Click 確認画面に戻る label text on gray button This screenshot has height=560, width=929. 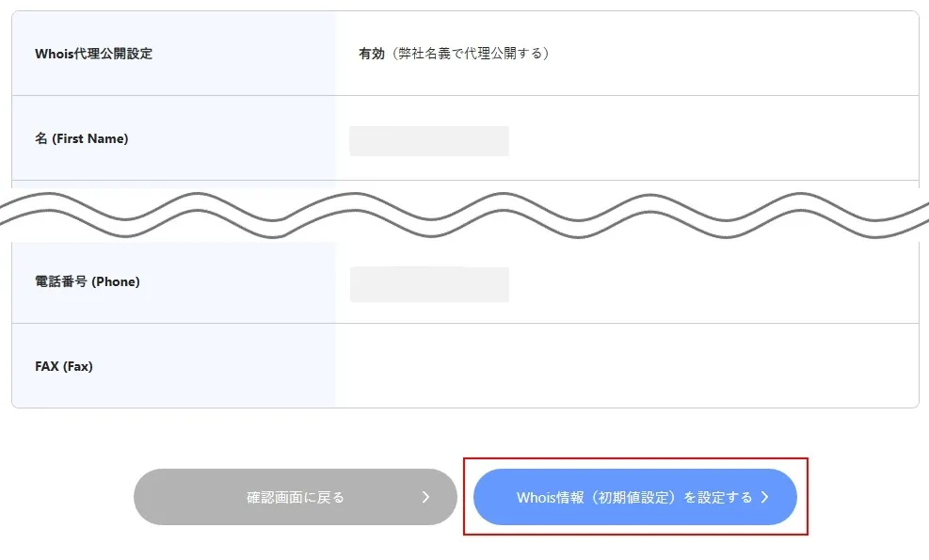coord(295,497)
